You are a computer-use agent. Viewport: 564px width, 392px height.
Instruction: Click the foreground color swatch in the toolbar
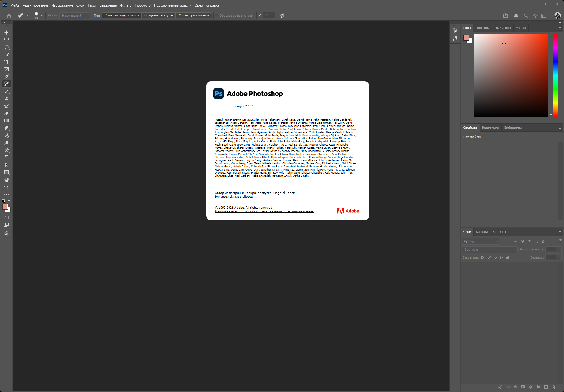(x=5, y=207)
